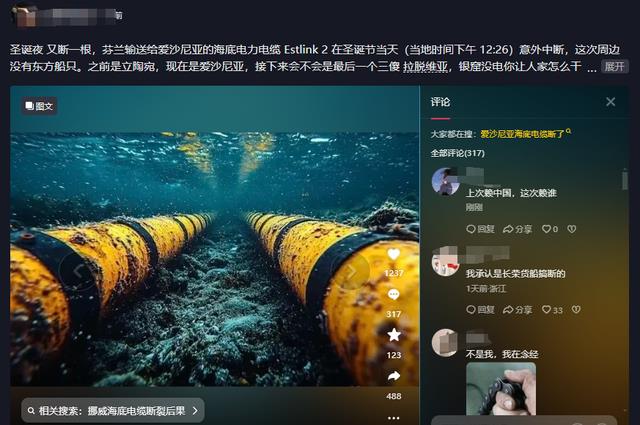The width and height of the screenshot is (640, 425).
Task: Open avatar of 不是我，我在念经 commenter
Action: pos(445,343)
